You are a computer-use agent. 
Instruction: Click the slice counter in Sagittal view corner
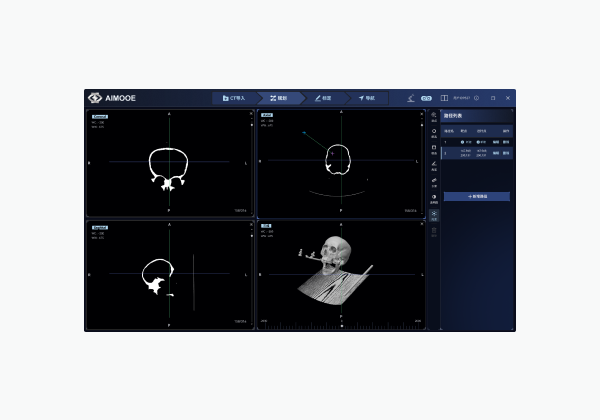(240, 321)
